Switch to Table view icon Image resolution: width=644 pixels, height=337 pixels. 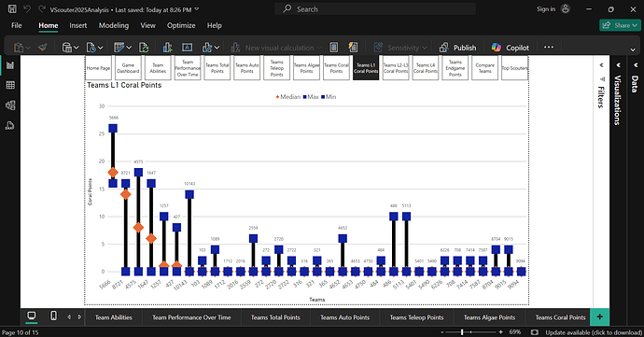(10, 85)
